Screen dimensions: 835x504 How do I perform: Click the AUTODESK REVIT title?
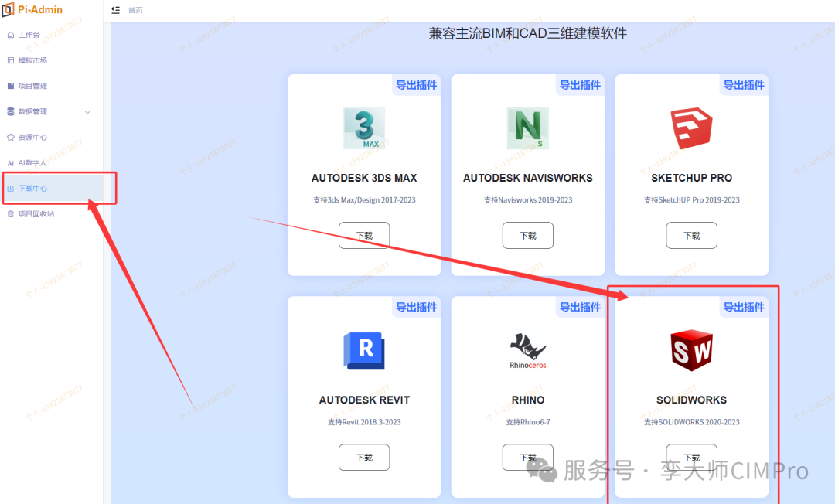364,400
